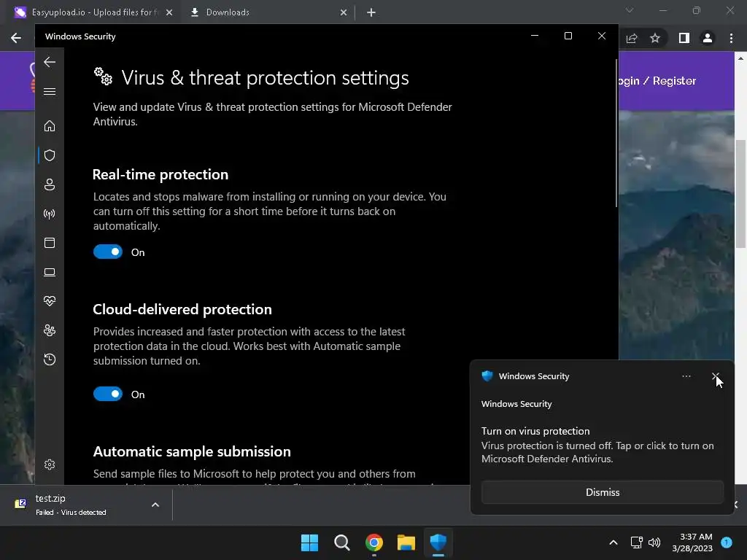Open Chrome profile avatar
Viewport: 747px width, 560px height.
[708, 38]
